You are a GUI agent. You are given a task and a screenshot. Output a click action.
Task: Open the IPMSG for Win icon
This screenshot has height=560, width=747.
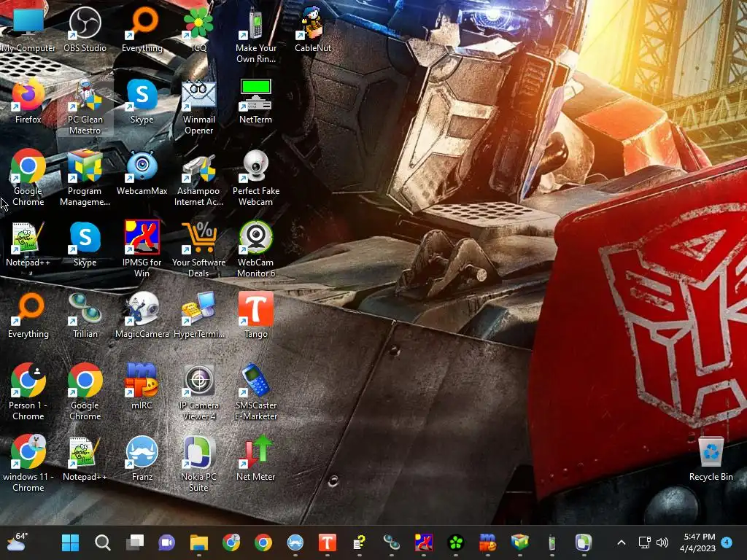(142, 249)
